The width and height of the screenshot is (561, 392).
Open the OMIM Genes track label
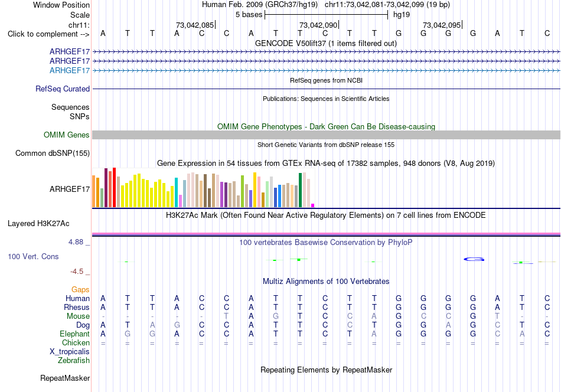click(66, 135)
